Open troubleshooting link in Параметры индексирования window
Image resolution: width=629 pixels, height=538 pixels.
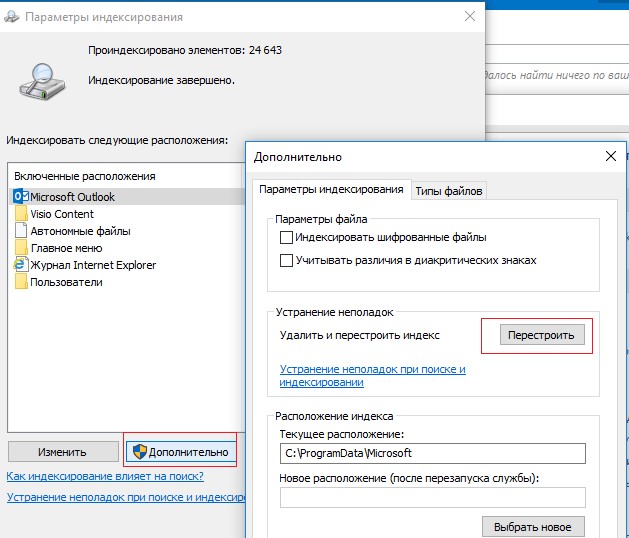tap(126, 497)
